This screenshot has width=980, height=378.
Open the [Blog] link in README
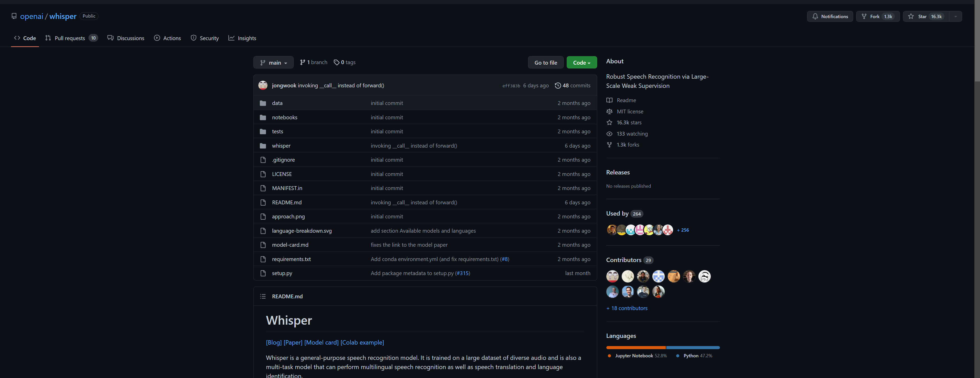[274, 342]
